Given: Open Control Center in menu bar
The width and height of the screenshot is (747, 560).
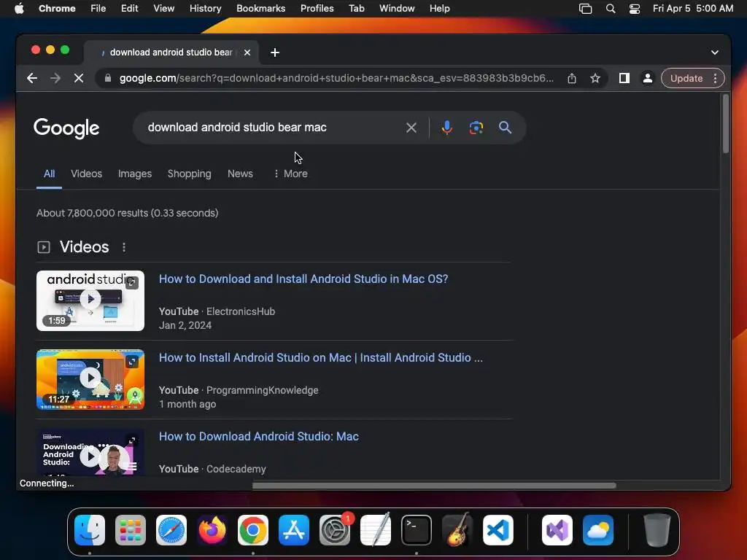Looking at the screenshot, I should [x=635, y=9].
